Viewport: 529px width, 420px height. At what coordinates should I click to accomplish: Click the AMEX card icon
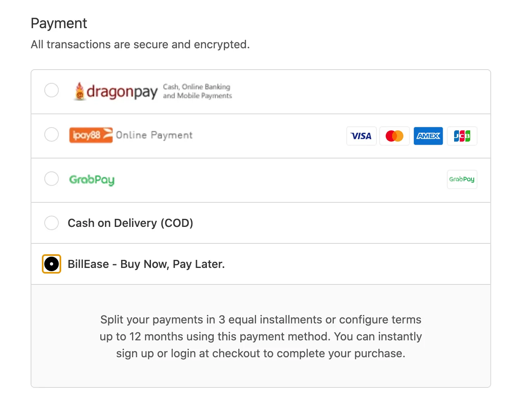tap(428, 136)
